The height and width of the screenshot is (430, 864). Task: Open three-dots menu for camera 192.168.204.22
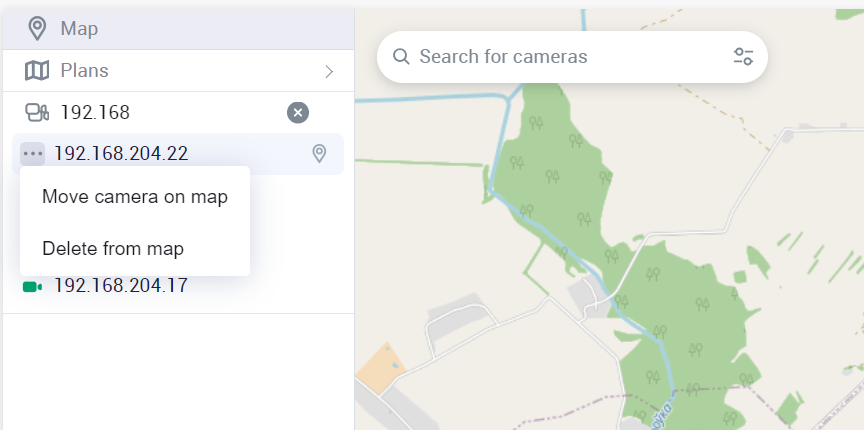point(33,154)
